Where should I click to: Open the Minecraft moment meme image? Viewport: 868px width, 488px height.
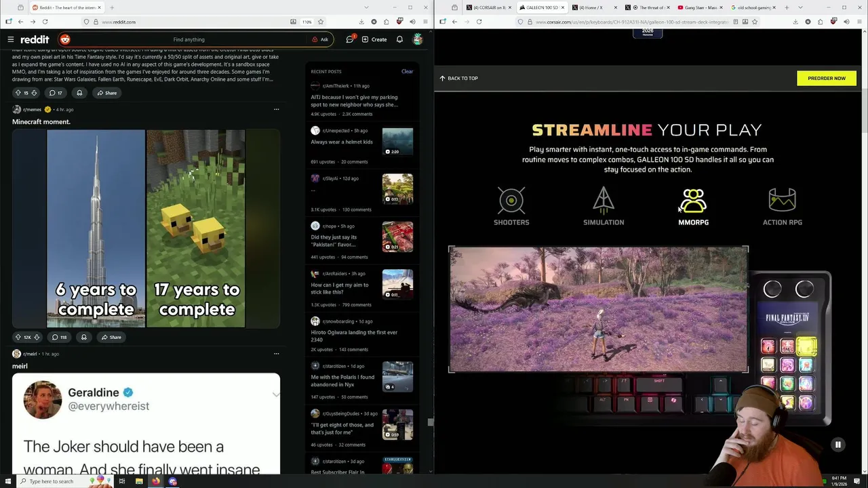click(x=146, y=228)
